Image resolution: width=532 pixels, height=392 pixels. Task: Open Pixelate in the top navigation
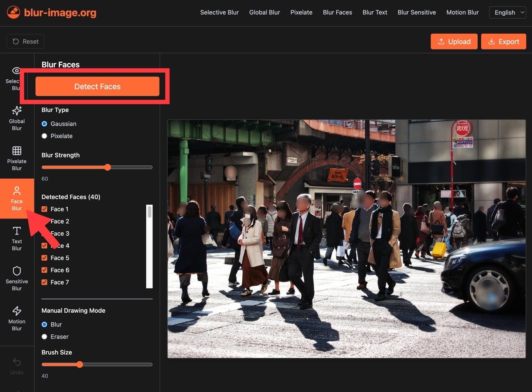[301, 12]
